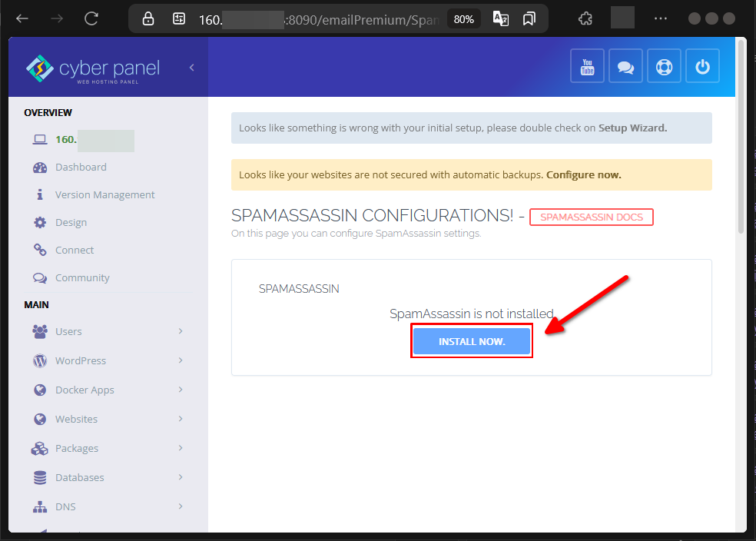Viewport: 756px width, 541px height.
Task: Open Connect in the sidebar
Action: click(75, 251)
